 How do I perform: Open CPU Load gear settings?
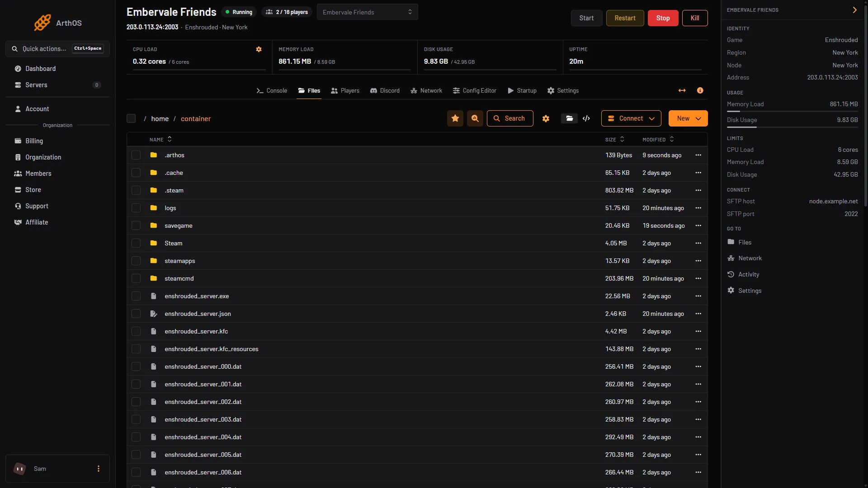[x=259, y=49]
